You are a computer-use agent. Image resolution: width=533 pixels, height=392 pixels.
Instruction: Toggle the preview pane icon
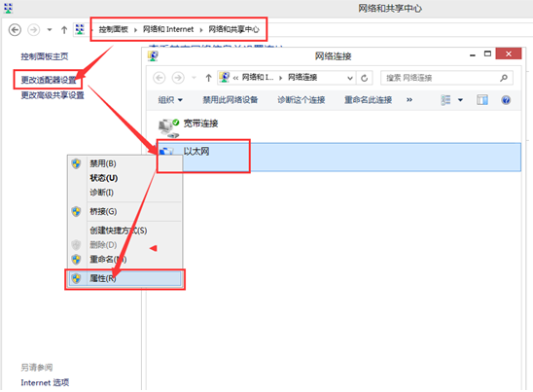482,100
